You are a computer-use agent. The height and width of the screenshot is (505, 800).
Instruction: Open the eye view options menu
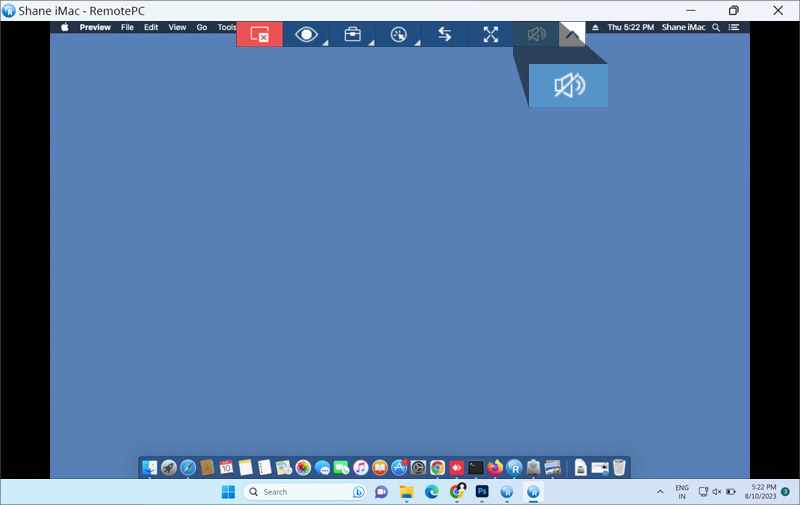[x=306, y=34]
